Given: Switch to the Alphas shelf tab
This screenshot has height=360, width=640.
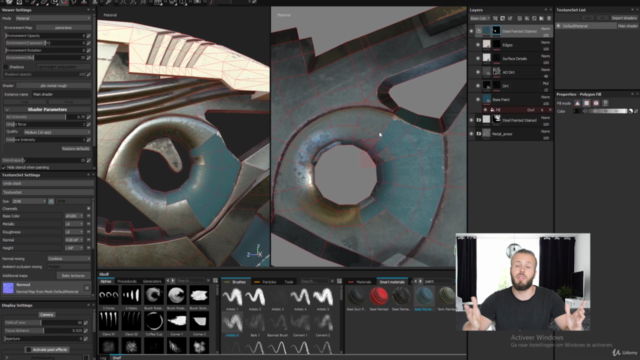Looking at the screenshot, I should tap(106, 281).
